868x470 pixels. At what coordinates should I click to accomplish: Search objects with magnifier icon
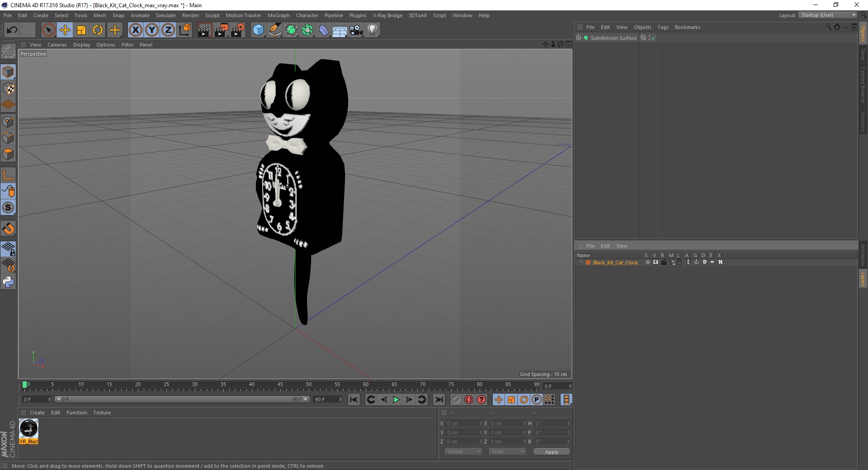click(x=829, y=27)
